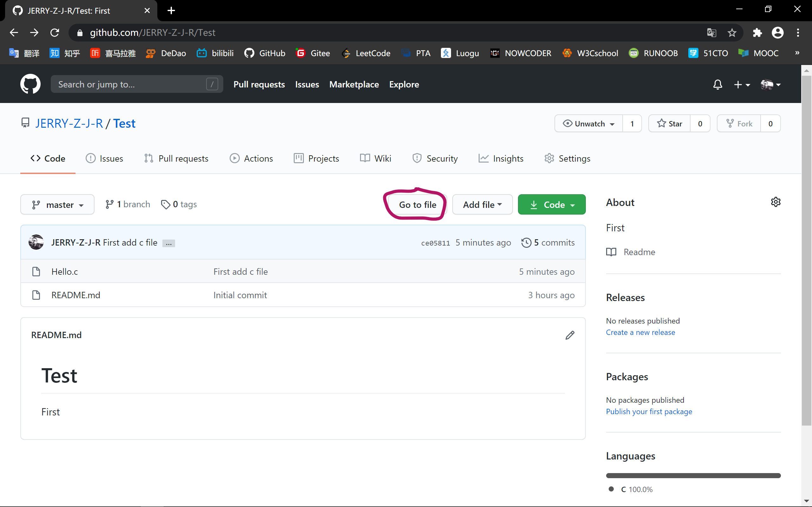
Task: Expand the commit message ellipsis
Action: click(x=168, y=243)
